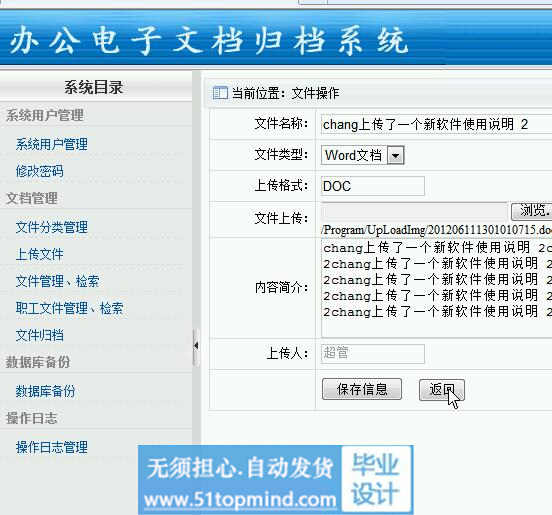Open 系统用户管理 link in sidebar
Viewport: 552px width, 515px height.
(x=52, y=144)
